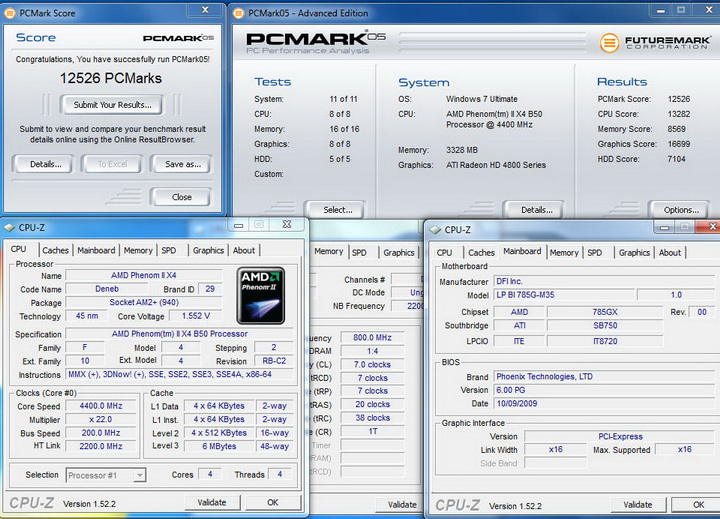This screenshot has height=519, width=720.
Task: Click the SB750 southbridge field
Action: tap(605, 326)
